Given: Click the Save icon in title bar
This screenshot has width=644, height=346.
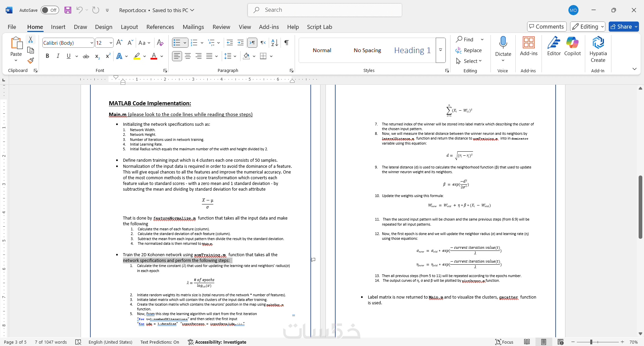Looking at the screenshot, I should point(68,10).
